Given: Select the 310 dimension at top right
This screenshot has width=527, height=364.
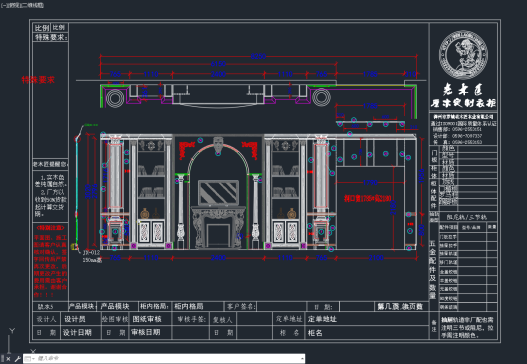Looking at the screenshot, I should point(410,74).
